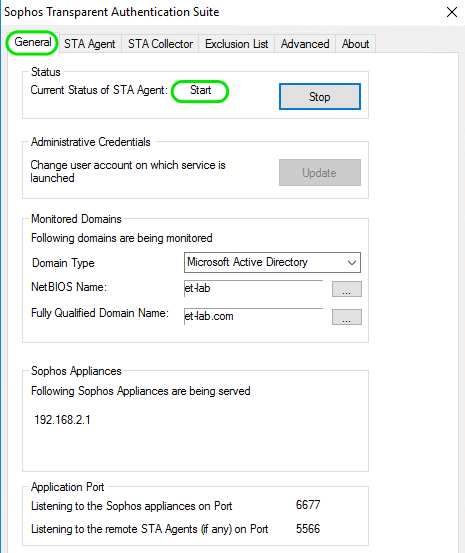Image resolution: width=465 pixels, height=553 pixels.
Task: Click the NetBIOS Name field
Action: pos(253,288)
